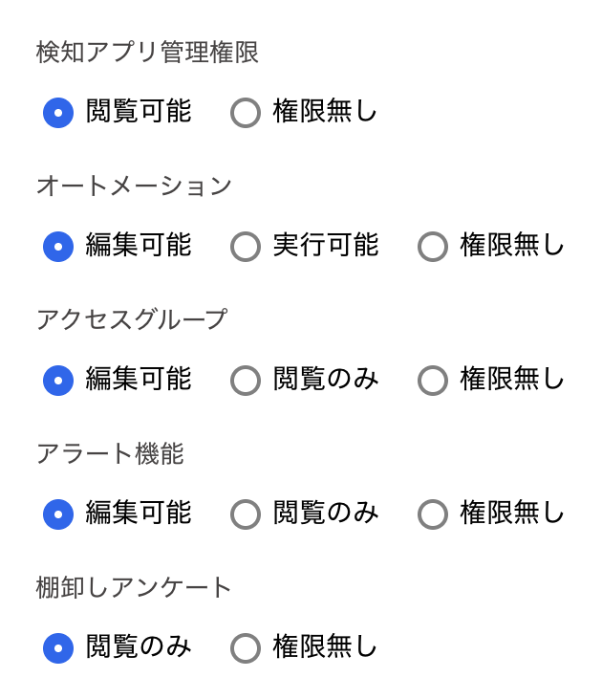Click the 閲覧のみ label text under アラート機能
The height and width of the screenshot is (700, 602).
(x=326, y=514)
